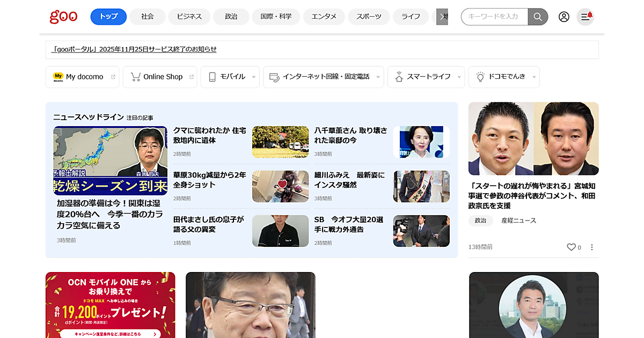Click the My docomo logo icon

coord(58,77)
